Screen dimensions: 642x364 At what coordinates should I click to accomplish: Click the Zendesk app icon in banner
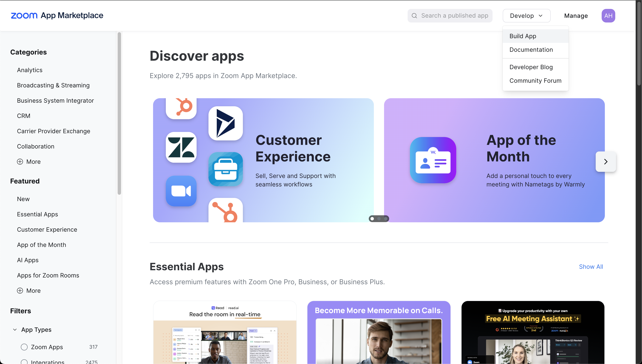(x=181, y=147)
